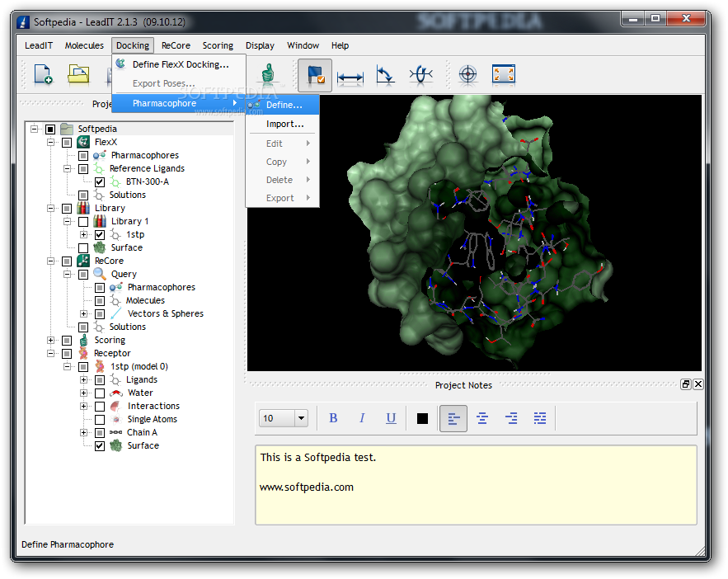Choose Define FlexX Docking menu entry

tap(179, 64)
